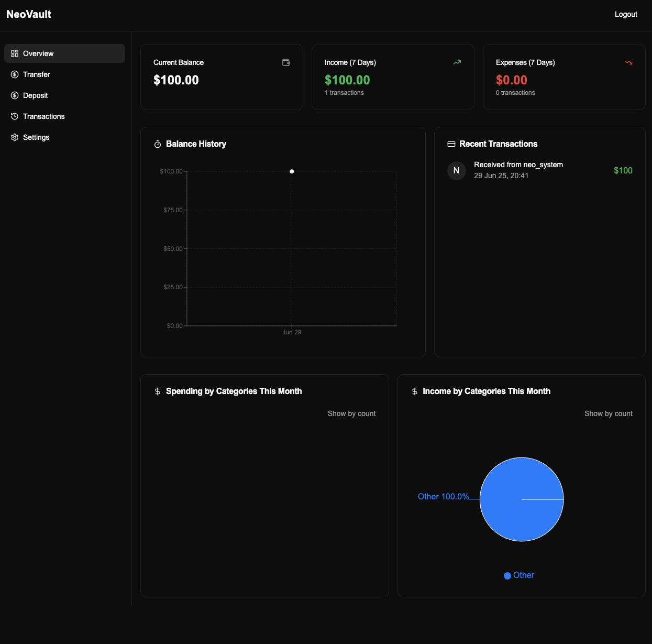
Task: Click the NeoVault logo title
Action: click(29, 14)
